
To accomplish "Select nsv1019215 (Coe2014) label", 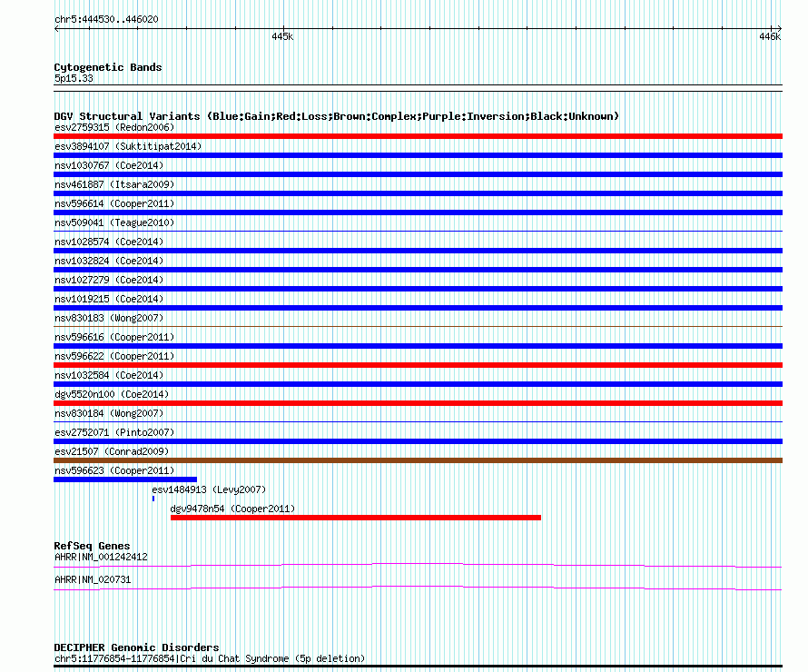I will [109, 299].
